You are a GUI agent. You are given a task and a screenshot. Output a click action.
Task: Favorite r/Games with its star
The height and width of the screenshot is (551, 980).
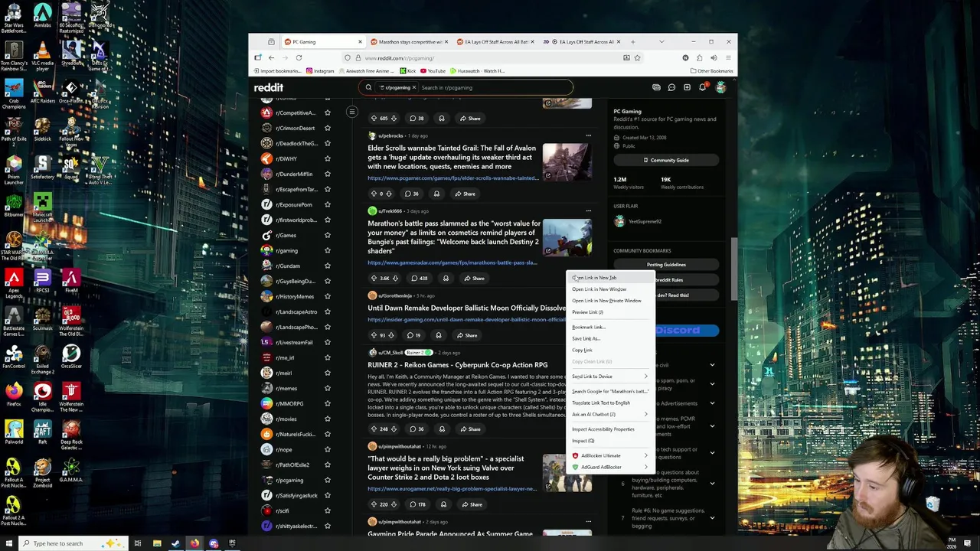click(x=327, y=235)
